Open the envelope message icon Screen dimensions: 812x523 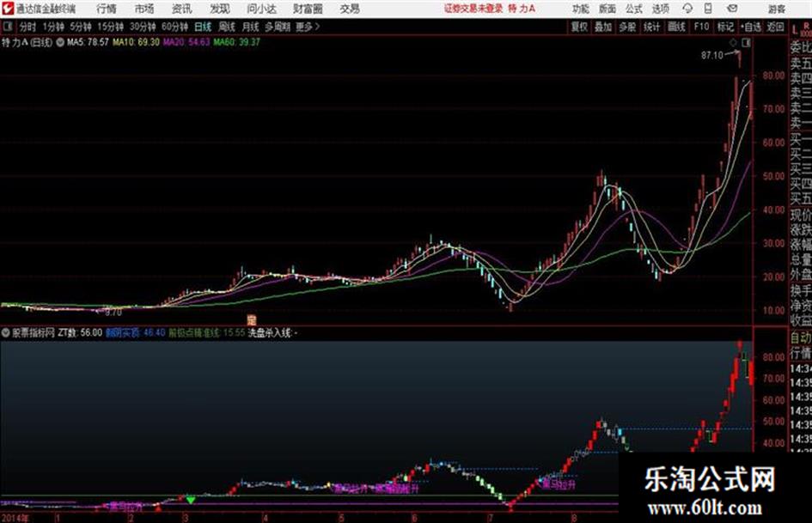tap(732, 9)
